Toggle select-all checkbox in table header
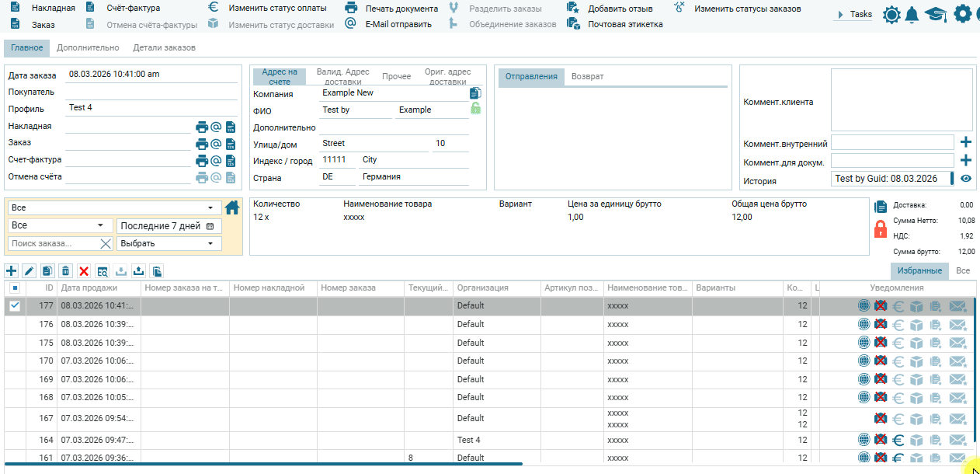 point(15,288)
